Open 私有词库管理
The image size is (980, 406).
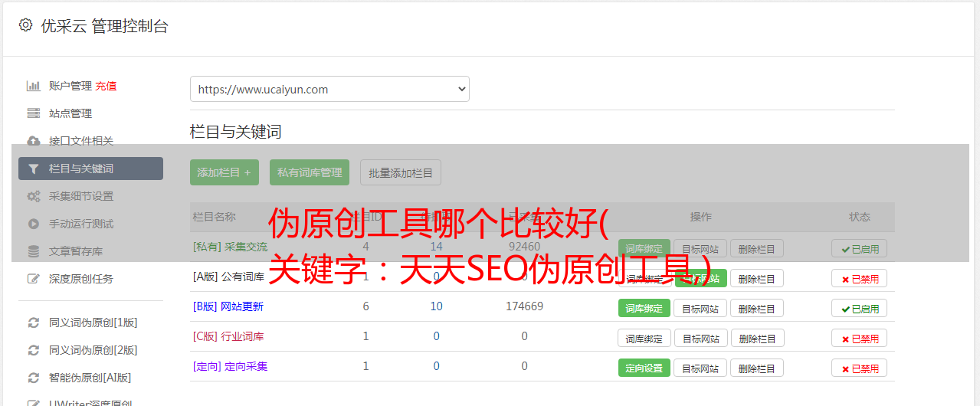click(310, 172)
